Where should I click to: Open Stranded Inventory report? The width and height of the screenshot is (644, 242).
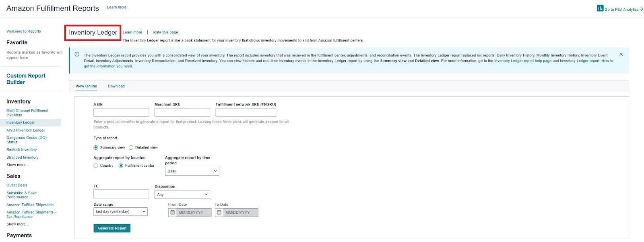point(23,157)
